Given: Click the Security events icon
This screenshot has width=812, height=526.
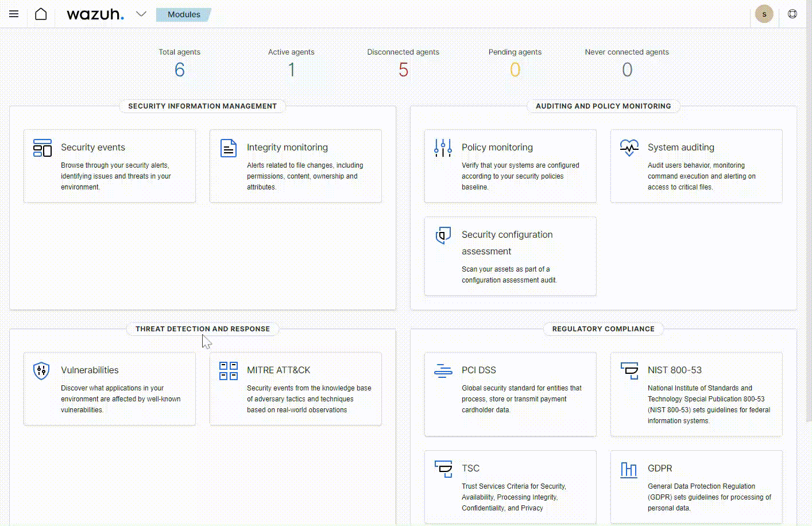Looking at the screenshot, I should pyautogui.click(x=42, y=148).
